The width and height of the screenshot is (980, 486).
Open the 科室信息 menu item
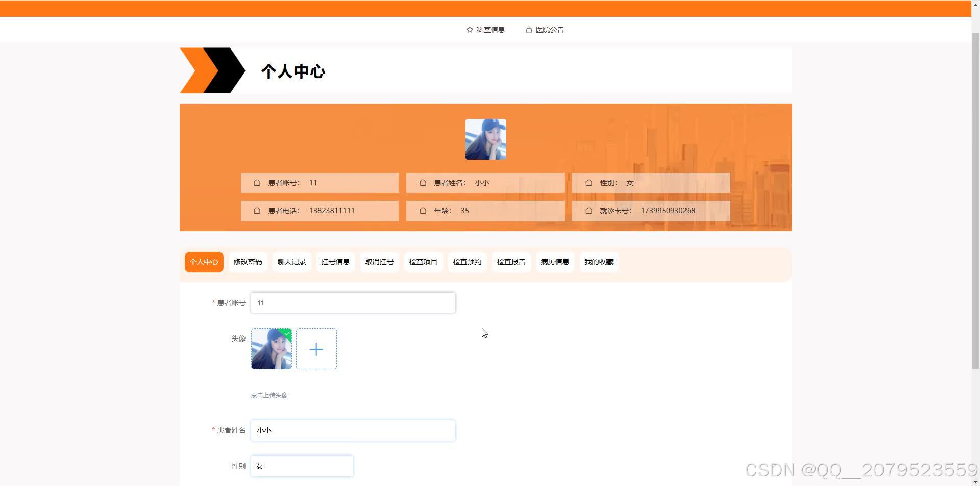489,29
